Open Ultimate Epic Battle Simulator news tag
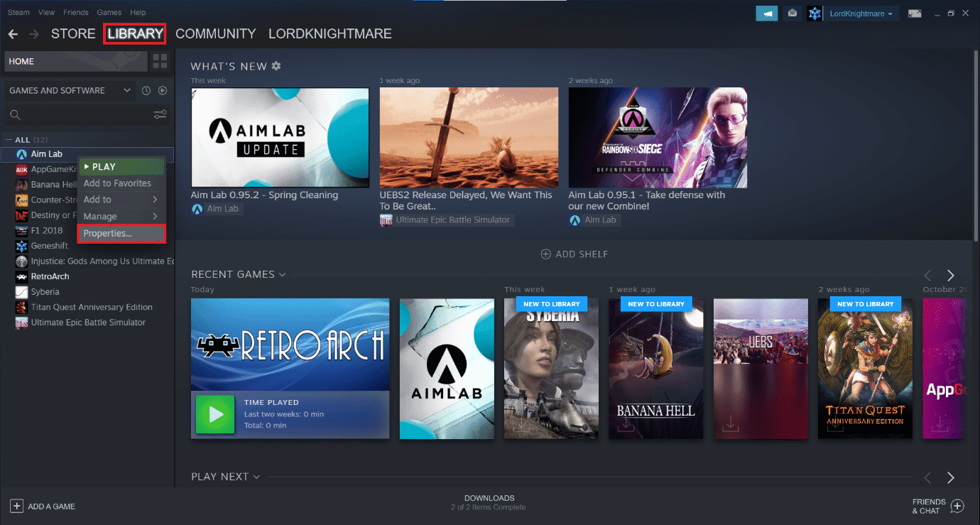The image size is (980, 525). [x=446, y=220]
